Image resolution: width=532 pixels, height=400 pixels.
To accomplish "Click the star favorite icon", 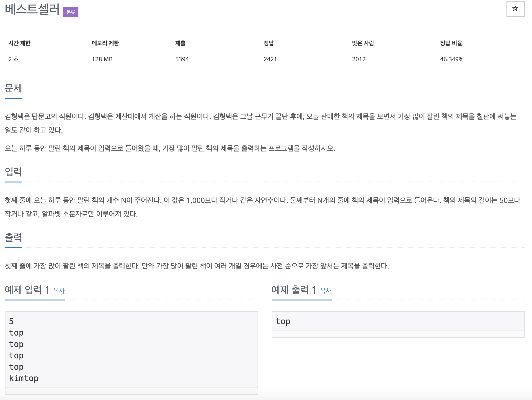I will point(515,9).
